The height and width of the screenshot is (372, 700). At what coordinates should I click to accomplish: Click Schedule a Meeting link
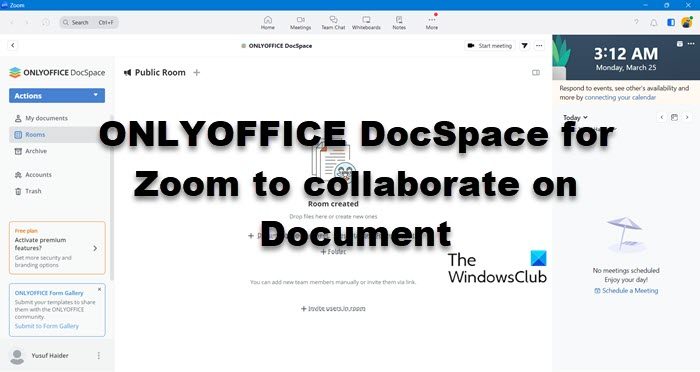[x=626, y=291]
